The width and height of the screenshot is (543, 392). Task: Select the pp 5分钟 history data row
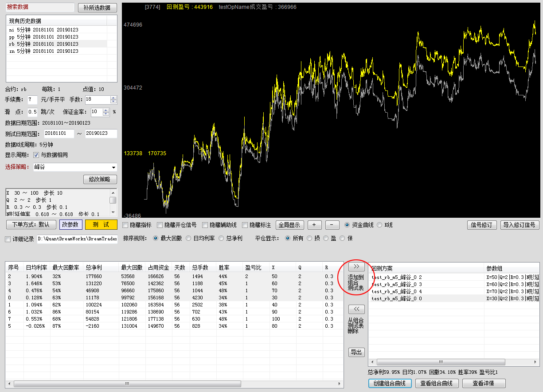pos(56,37)
